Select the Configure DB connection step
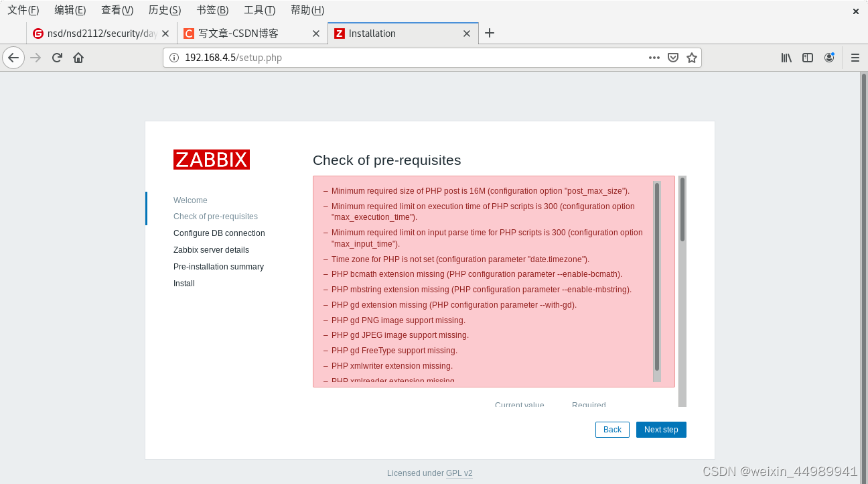The height and width of the screenshot is (484, 868). (x=219, y=233)
